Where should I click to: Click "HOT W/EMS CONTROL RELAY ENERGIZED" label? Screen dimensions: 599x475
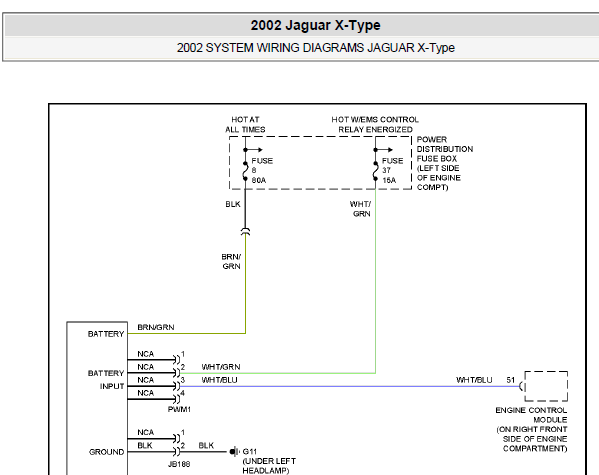click(x=375, y=125)
